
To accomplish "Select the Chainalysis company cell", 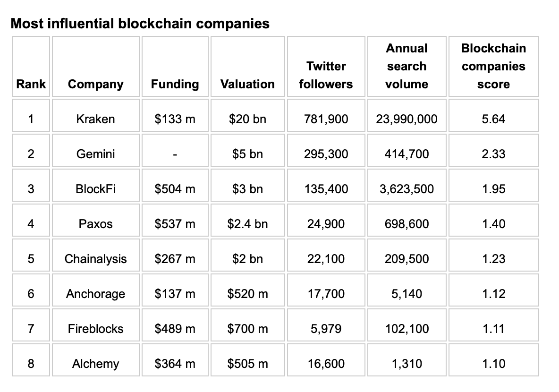I will tap(95, 259).
